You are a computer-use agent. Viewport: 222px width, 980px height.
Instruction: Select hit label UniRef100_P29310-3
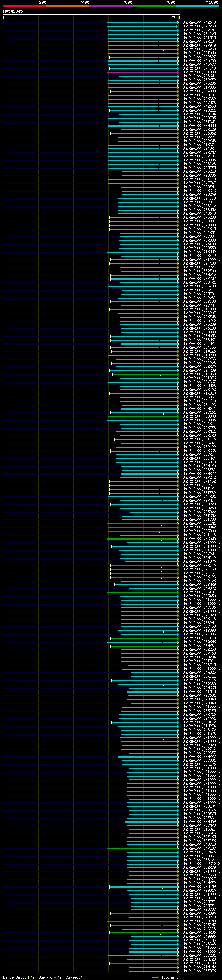[x=202, y=864]
